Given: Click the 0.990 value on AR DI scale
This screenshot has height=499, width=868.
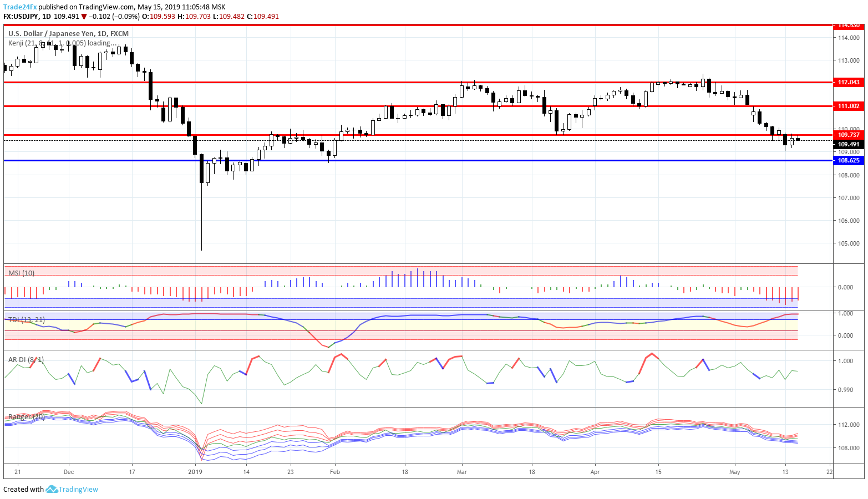Looking at the screenshot, I should click(845, 390).
